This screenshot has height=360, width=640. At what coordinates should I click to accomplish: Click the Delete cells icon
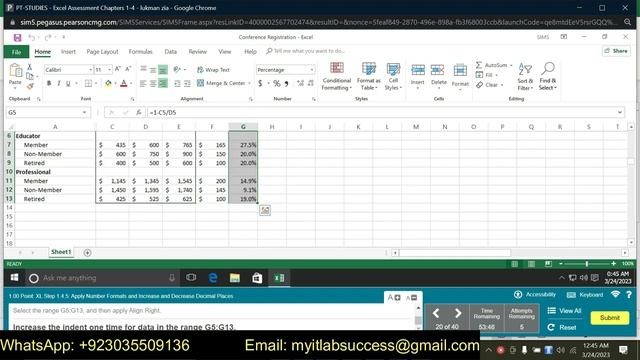[438, 71]
